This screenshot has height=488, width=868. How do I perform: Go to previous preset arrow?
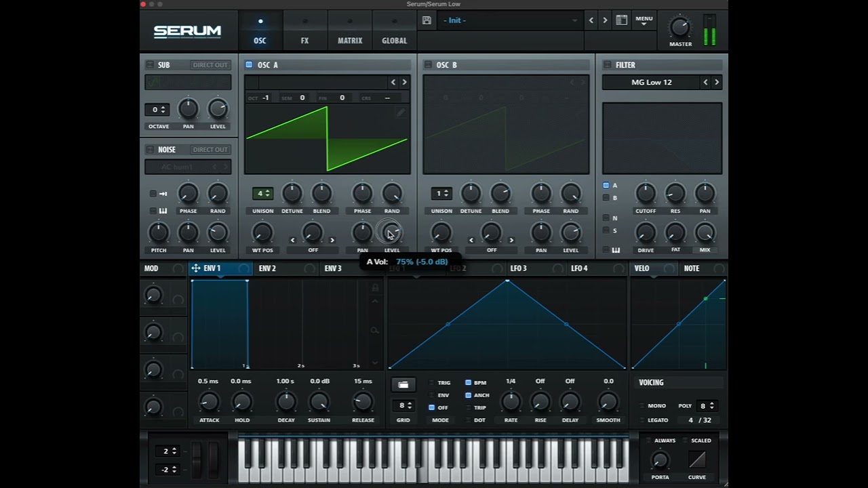(591, 20)
